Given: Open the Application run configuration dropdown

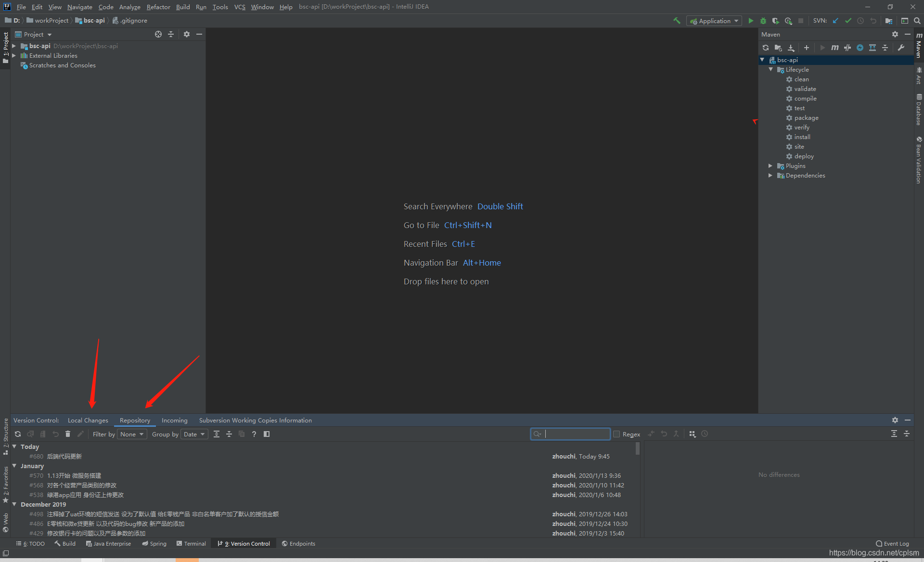Looking at the screenshot, I should coord(714,21).
